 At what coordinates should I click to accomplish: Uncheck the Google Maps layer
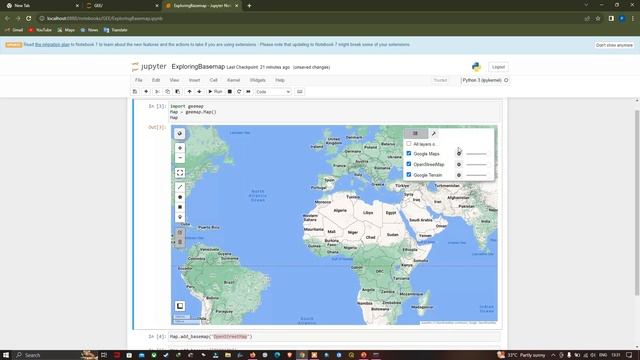click(409, 153)
